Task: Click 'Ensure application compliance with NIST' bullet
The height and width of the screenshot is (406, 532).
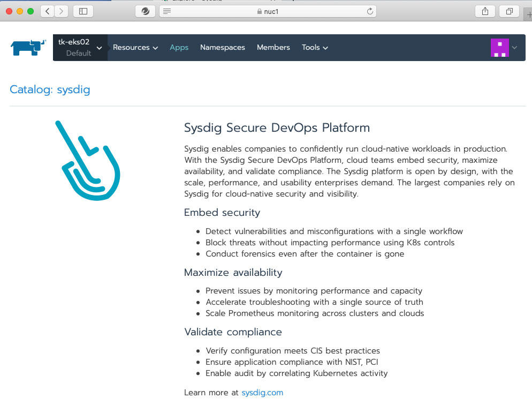Action: click(292, 362)
